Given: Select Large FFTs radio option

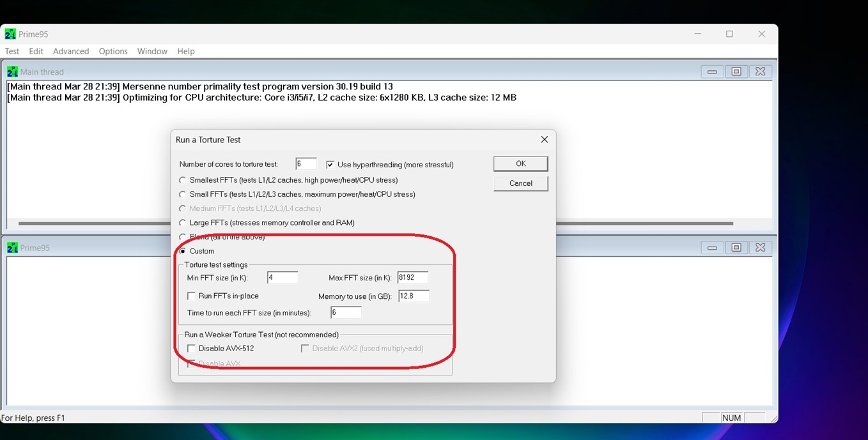Looking at the screenshot, I should point(183,223).
